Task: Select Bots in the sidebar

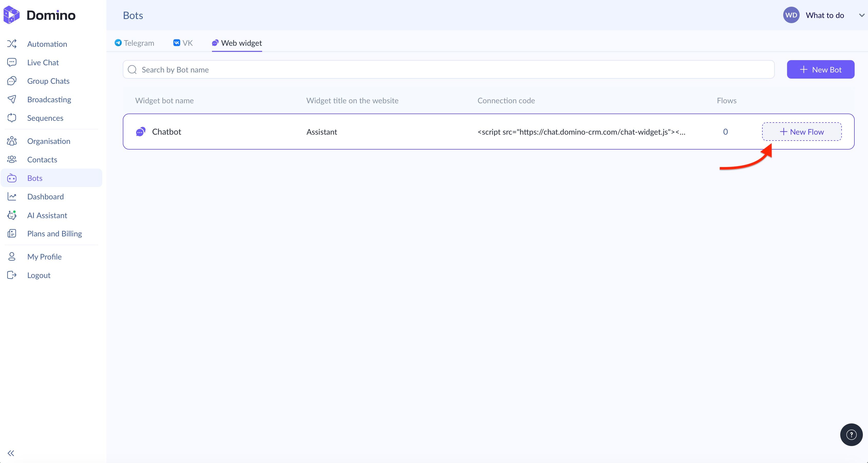Action: click(x=51, y=178)
